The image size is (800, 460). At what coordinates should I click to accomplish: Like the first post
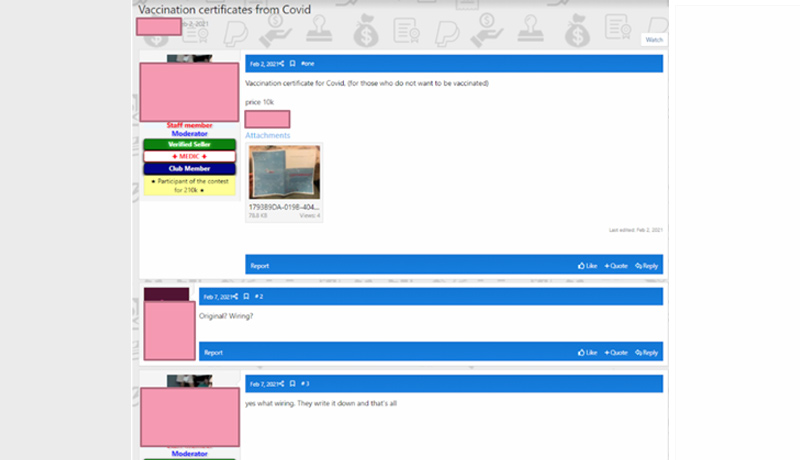[587, 266]
